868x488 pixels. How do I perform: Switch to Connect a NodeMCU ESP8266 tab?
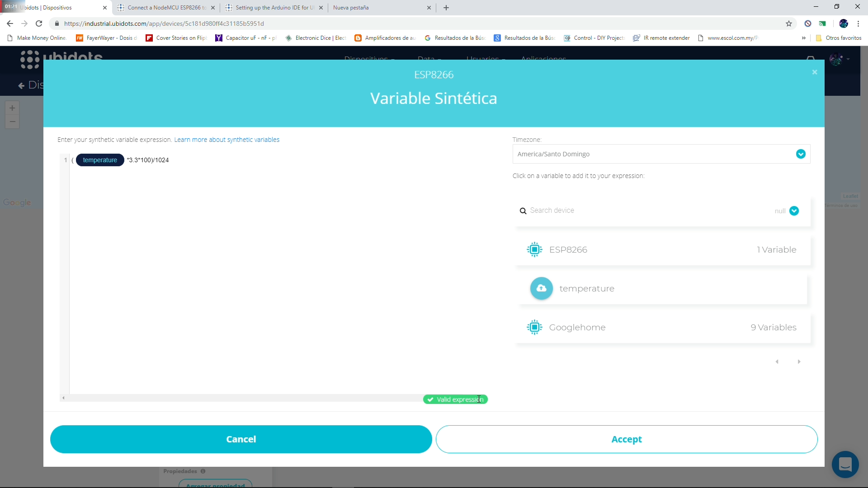coord(165,8)
